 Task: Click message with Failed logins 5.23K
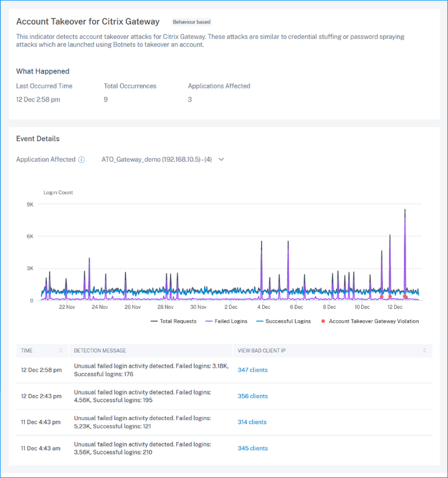pos(143,422)
